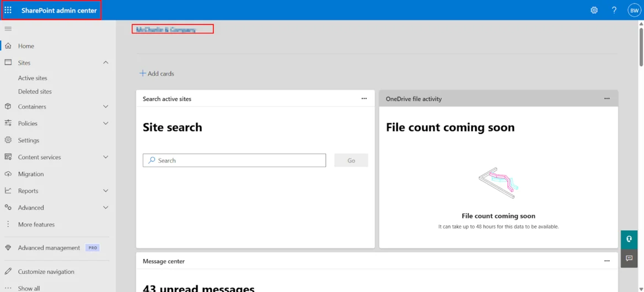Screen dimensions: 644x292
Task: Click the Message center card title
Action: pyautogui.click(x=164, y=261)
